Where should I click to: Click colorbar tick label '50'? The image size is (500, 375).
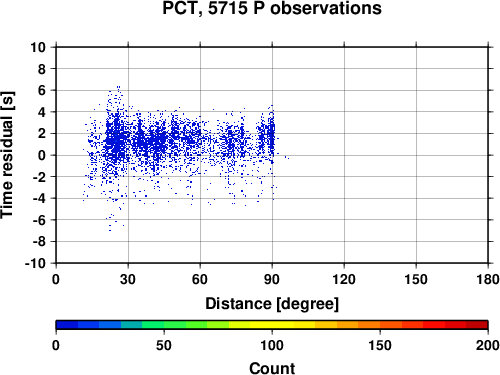[x=164, y=345]
